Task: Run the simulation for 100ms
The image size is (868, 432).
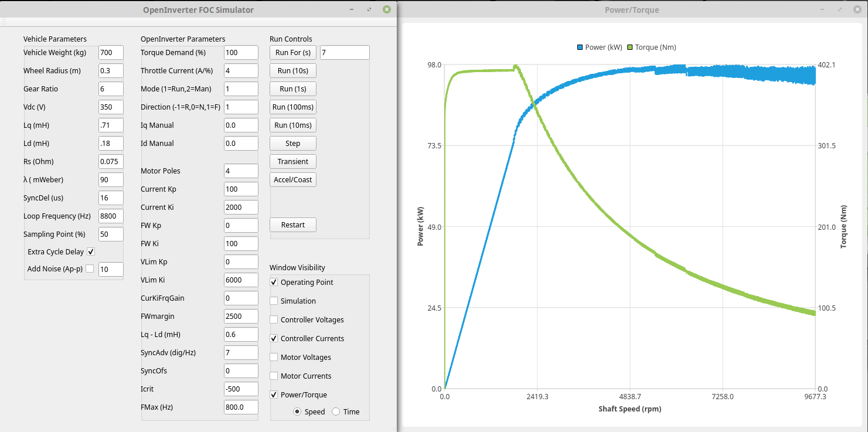Action: click(x=293, y=107)
